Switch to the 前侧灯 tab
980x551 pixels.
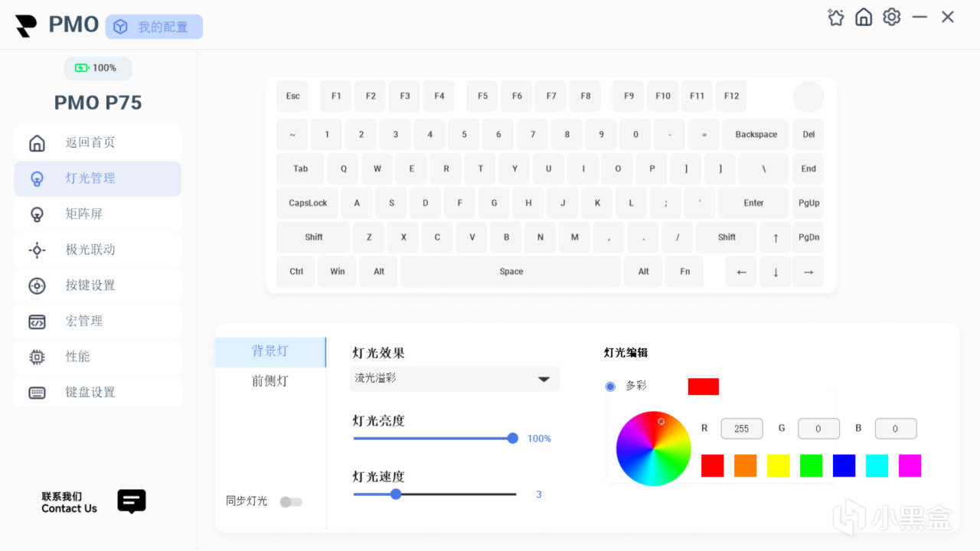click(270, 381)
